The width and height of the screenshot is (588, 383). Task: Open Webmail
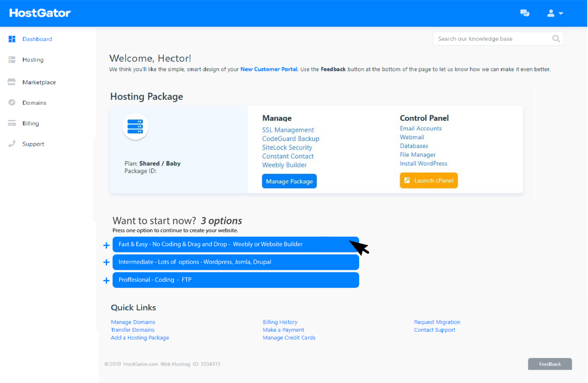412,137
